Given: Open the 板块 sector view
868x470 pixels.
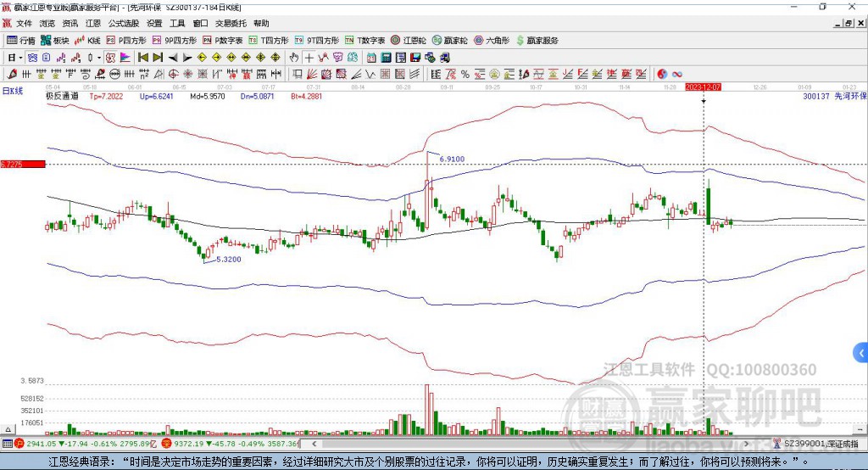Looking at the screenshot, I should 55,41.
